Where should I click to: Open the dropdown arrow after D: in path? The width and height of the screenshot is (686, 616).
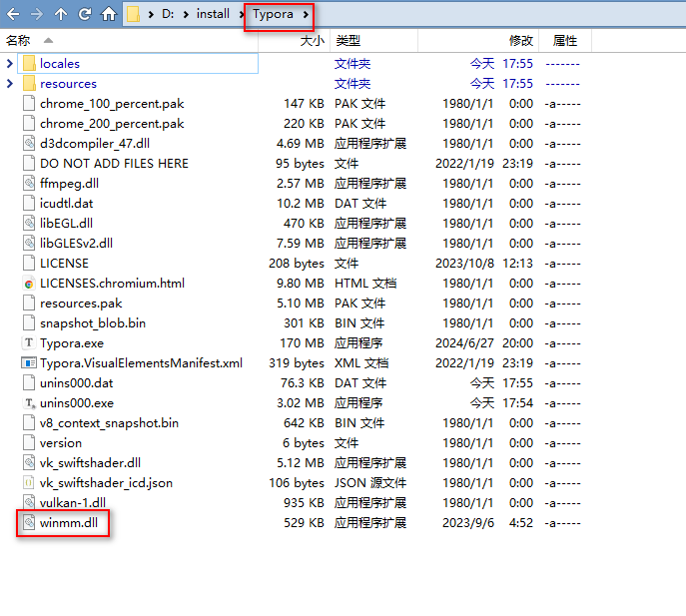(186, 14)
